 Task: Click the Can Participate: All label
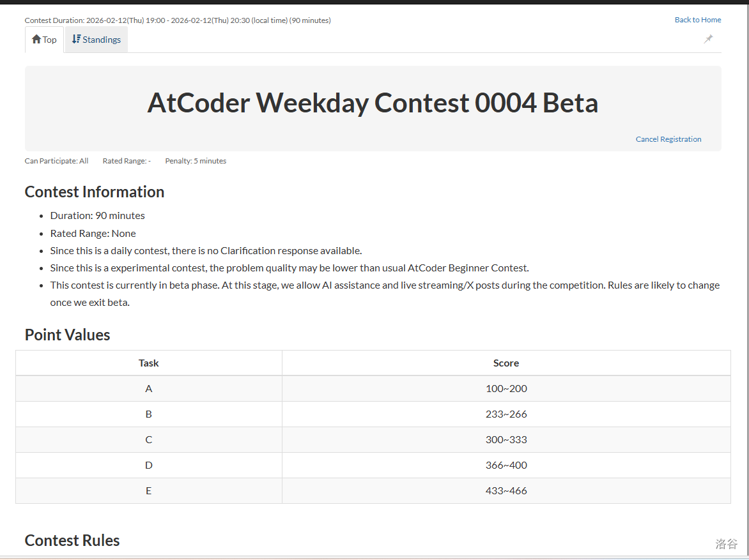click(56, 161)
